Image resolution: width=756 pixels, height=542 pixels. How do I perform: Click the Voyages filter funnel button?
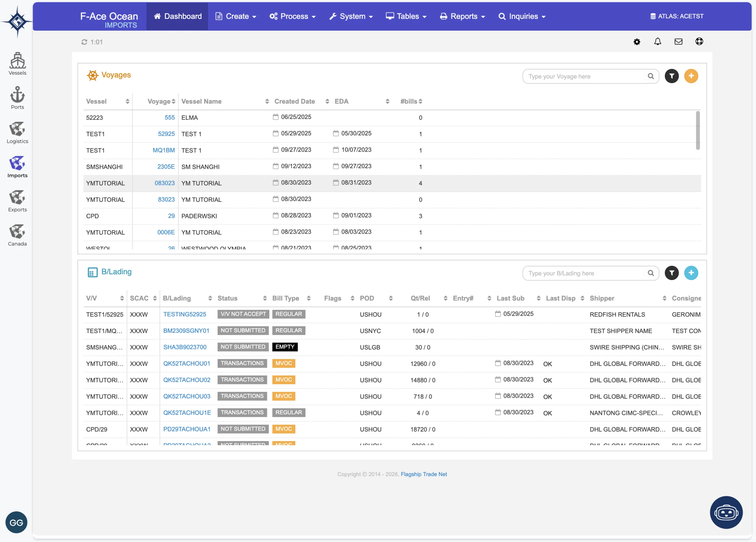[671, 76]
